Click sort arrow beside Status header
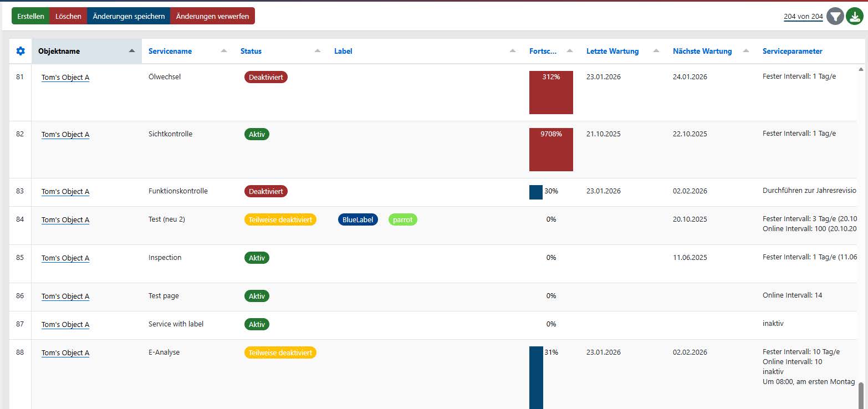868x409 pixels. click(x=318, y=51)
